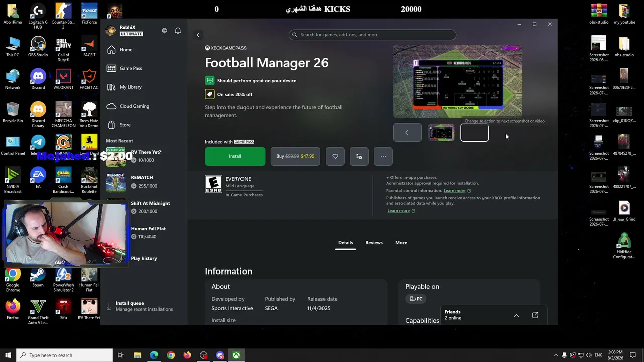The height and width of the screenshot is (362, 644).
Task: Select OBS Studio desktop icon
Action: click(x=38, y=47)
